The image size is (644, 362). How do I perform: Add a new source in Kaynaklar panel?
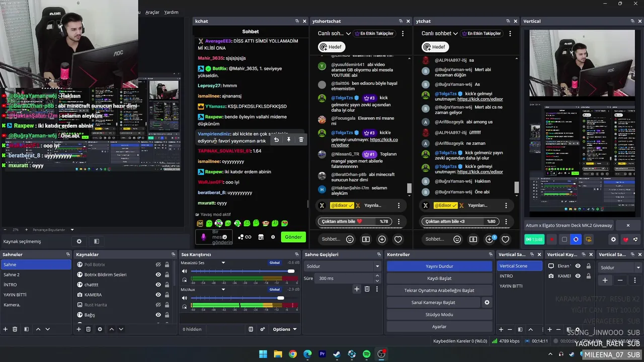tap(78, 329)
